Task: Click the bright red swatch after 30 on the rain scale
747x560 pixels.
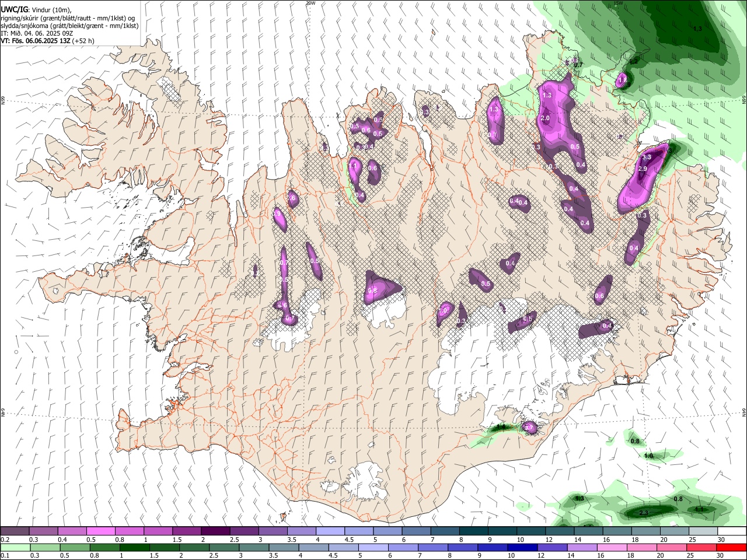Action: 732,548
